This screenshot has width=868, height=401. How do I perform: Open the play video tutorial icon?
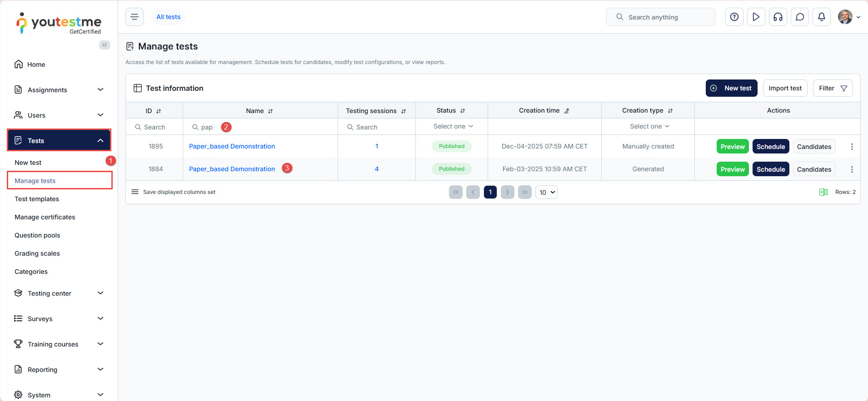[756, 17]
